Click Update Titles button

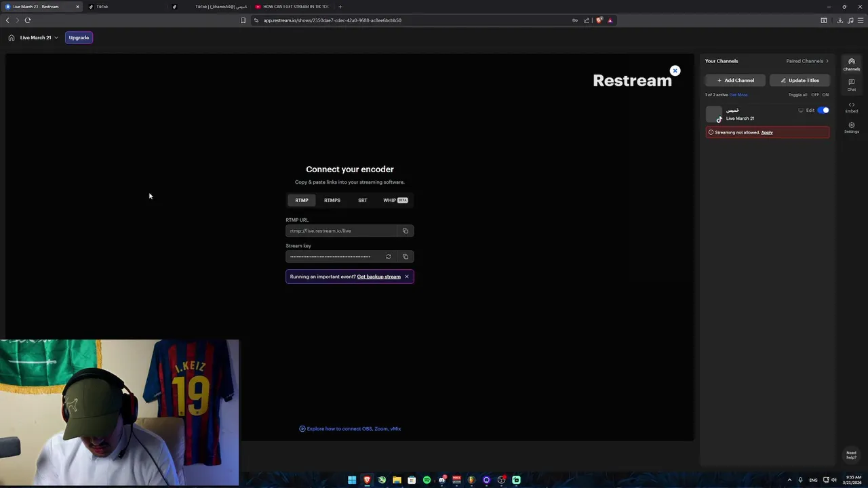coord(800,81)
